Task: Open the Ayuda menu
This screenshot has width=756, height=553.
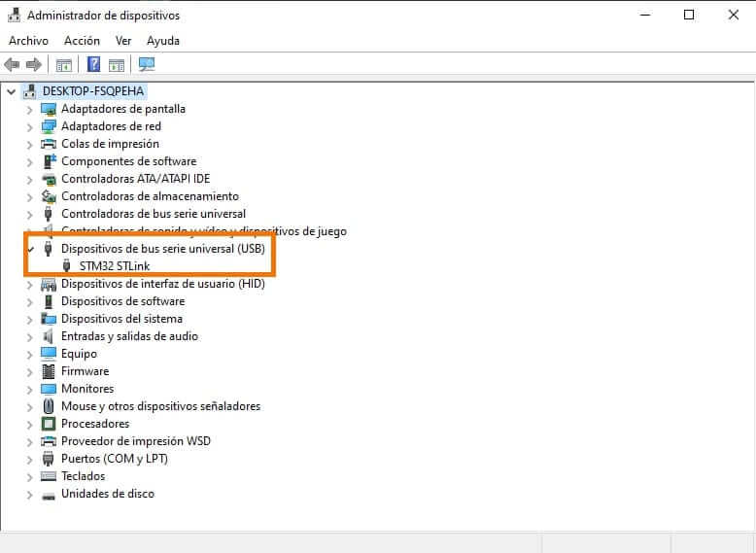Action: pos(163,41)
